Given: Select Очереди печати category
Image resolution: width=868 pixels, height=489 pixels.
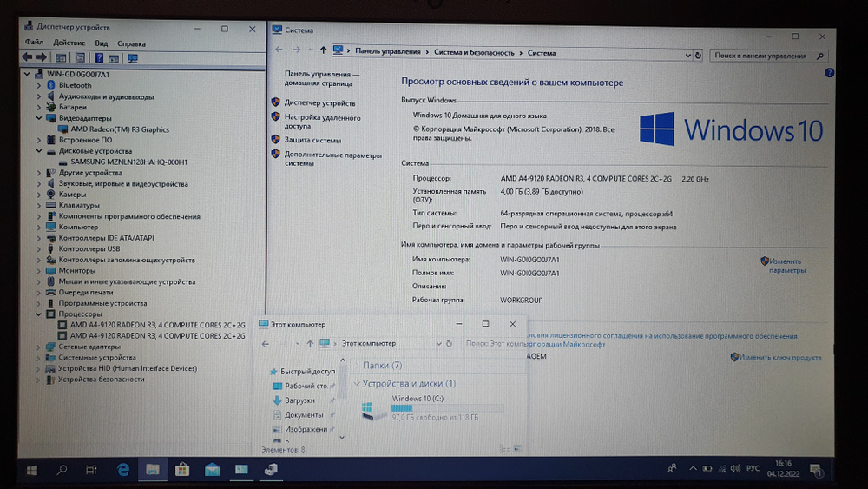Looking at the screenshot, I should point(86,293).
